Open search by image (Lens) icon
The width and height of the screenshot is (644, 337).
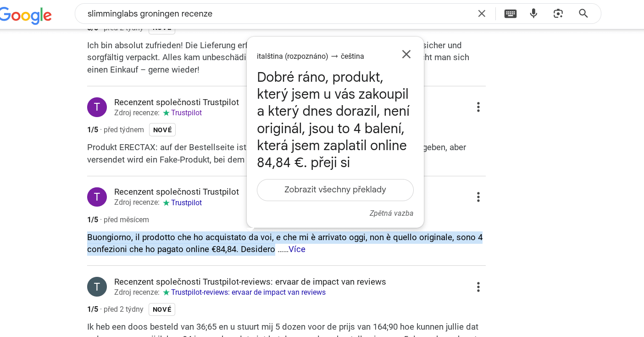[x=558, y=14]
